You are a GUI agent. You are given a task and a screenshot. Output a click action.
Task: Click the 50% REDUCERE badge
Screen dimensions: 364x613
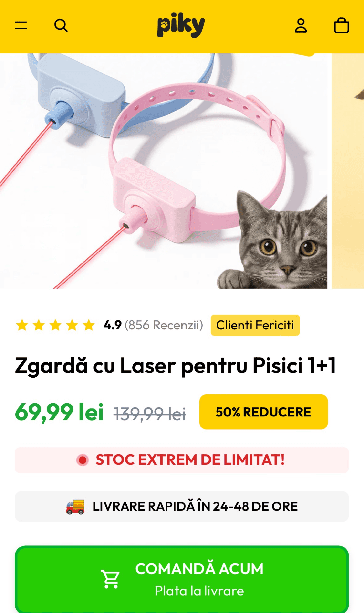point(263,412)
